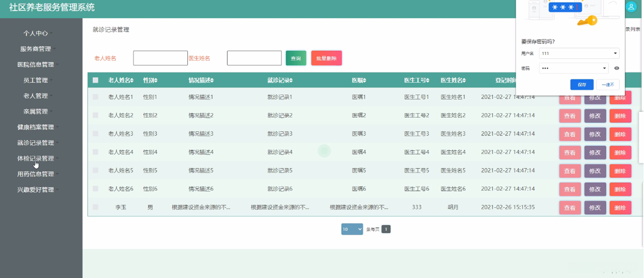Click 删除 for row 老人姓名6
The image size is (644, 278).
tap(620, 190)
